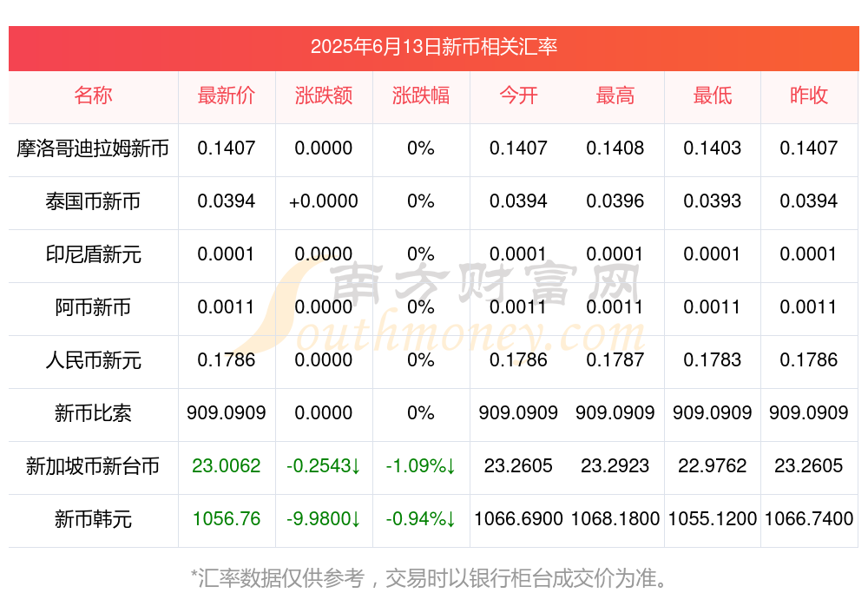
Task: Click the row name 摩洛哥迪拉姆新币
Action: coord(93,148)
